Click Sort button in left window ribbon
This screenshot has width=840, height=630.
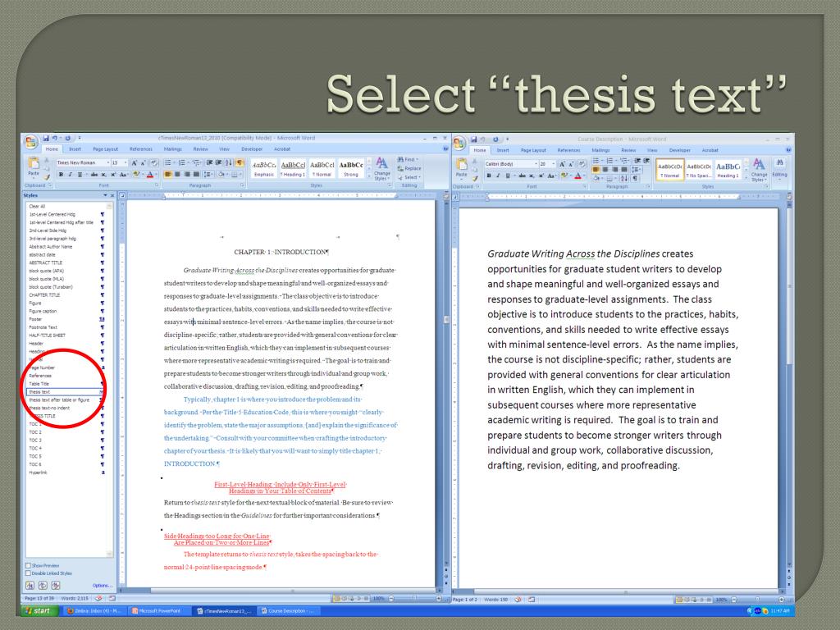[x=229, y=163]
